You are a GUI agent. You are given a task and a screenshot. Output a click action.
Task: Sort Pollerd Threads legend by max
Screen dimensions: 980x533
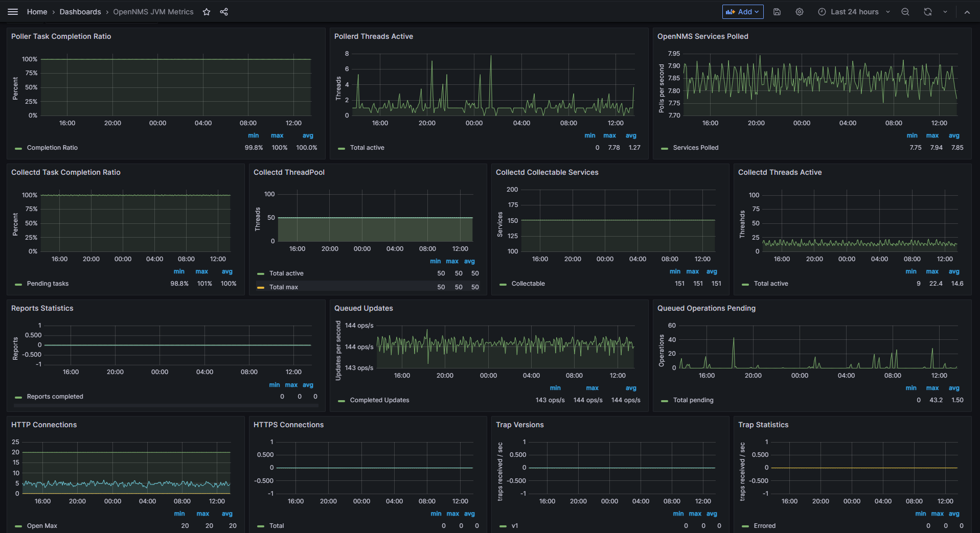(x=609, y=135)
